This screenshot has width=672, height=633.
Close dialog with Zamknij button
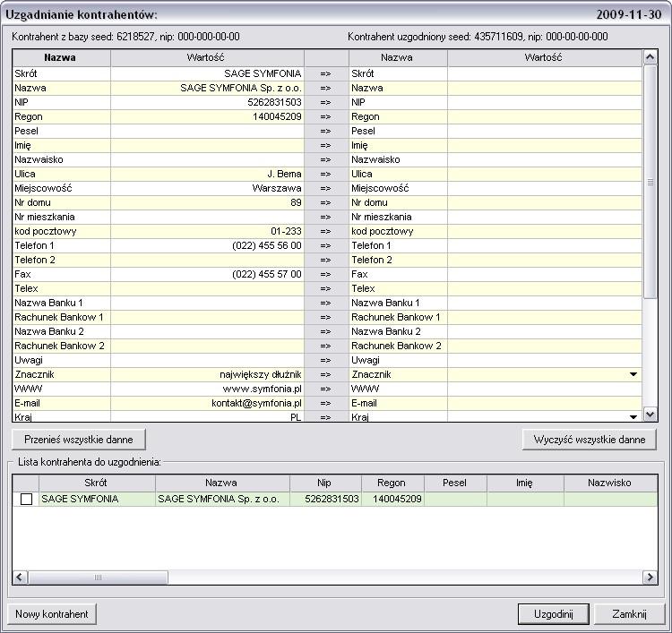(629, 614)
